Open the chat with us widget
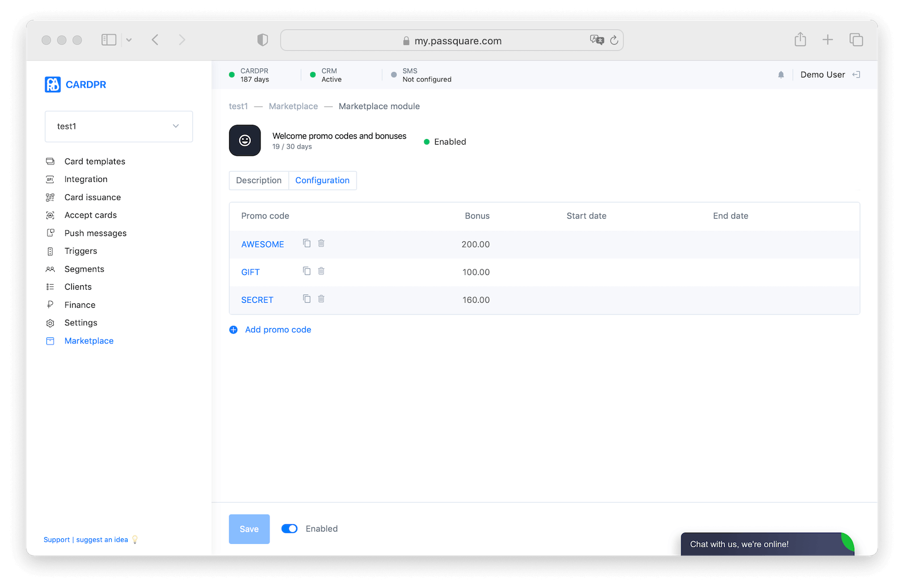The width and height of the screenshot is (904, 588). 767,544
